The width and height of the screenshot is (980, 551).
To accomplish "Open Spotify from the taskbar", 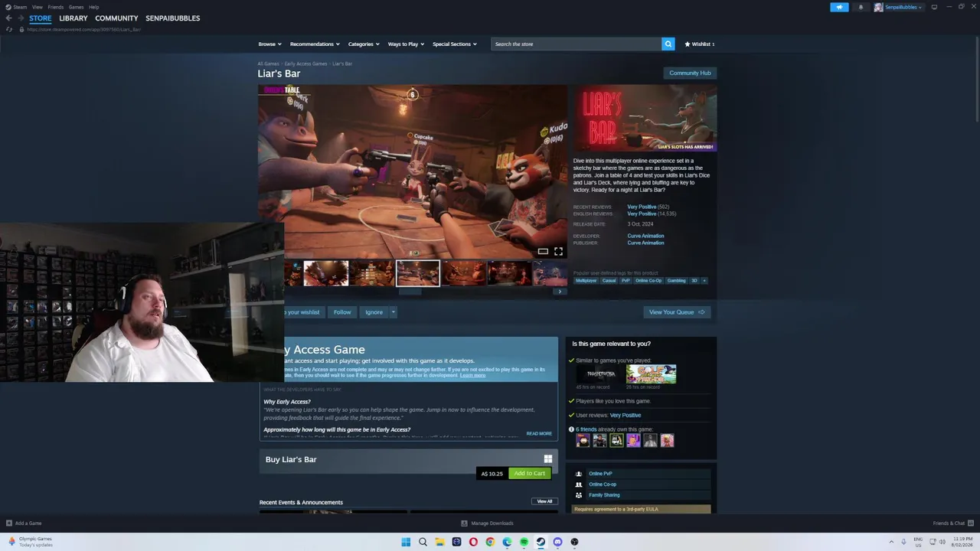I will click(x=524, y=542).
